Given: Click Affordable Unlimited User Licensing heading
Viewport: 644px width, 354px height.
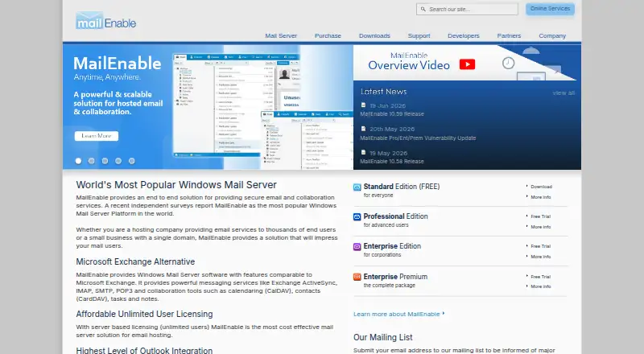Looking at the screenshot, I should tap(144, 314).
